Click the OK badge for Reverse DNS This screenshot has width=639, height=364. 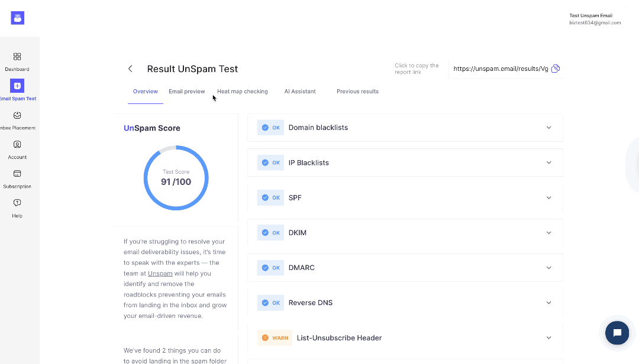click(270, 303)
